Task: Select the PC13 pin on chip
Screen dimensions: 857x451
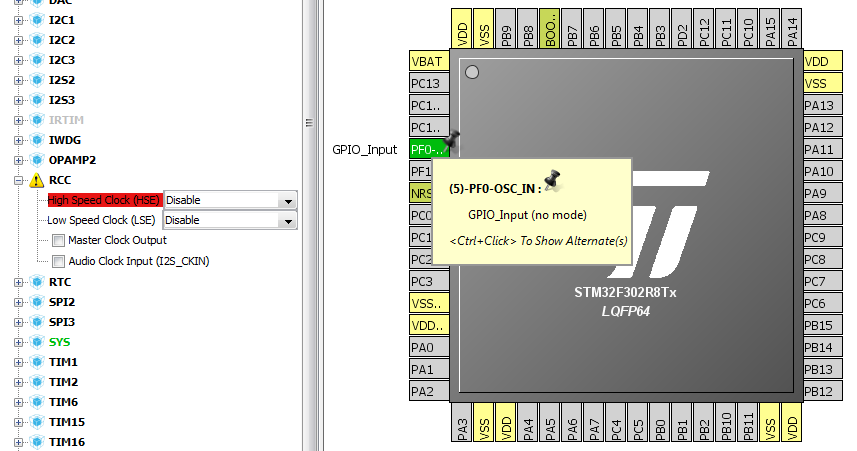Action: tap(429, 83)
